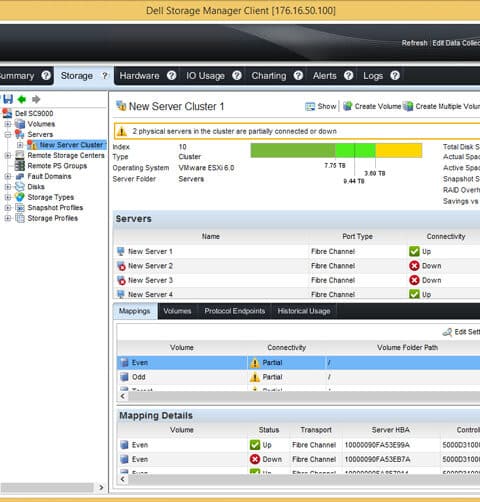Go forward with gray arrow icon
This screenshot has width=480, height=502.
pos(36,99)
